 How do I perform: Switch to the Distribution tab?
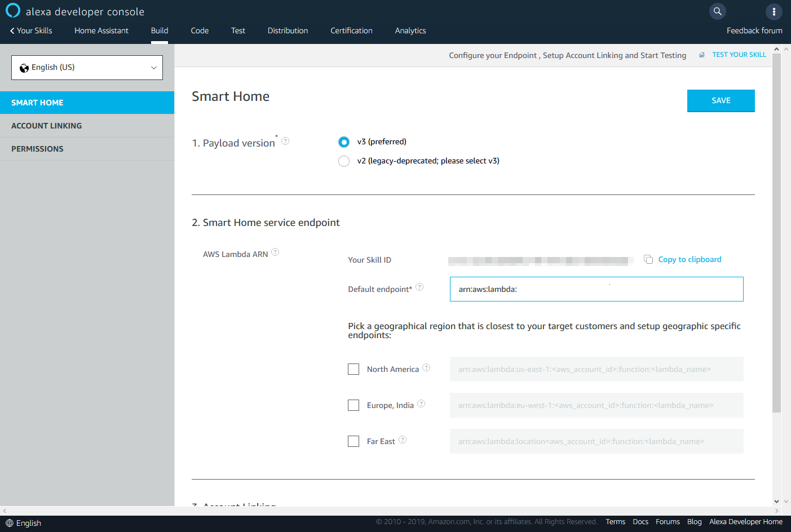[x=288, y=30]
